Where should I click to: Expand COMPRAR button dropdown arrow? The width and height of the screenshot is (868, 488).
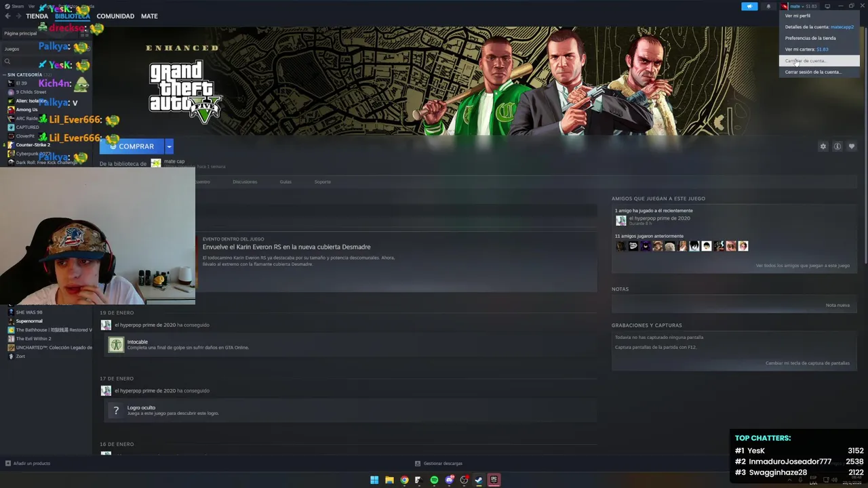169,146
